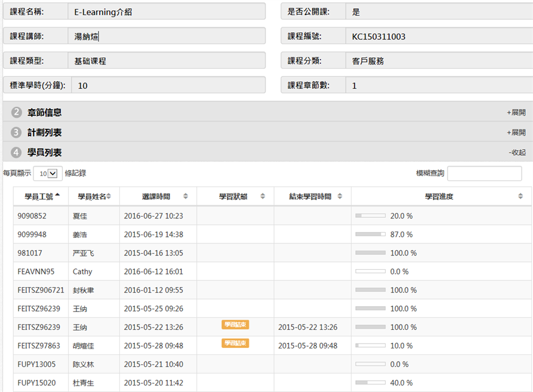Viewport: 533px width, 392px height.
Task: Click 學習結束 badge for 王纳
Action: pyautogui.click(x=235, y=325)
